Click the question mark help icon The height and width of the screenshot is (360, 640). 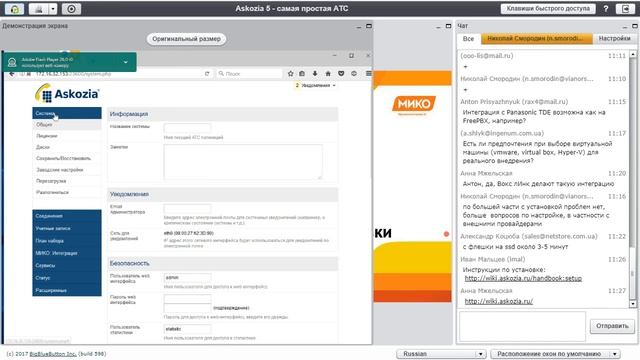pyautogui.click(x=606, y=9)
